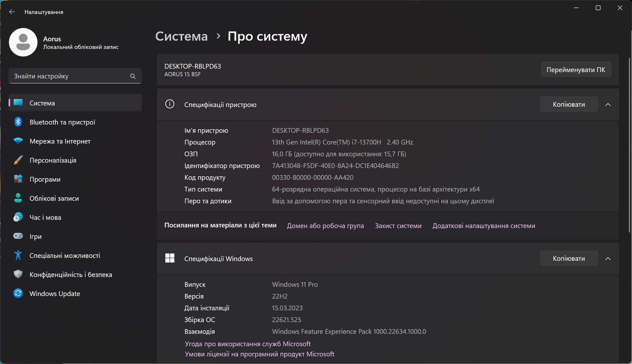Image resolution: width=632 pixels, height=364 pixels.
Task: Click the Облікові записи person icon
Action: click(18, 198)
